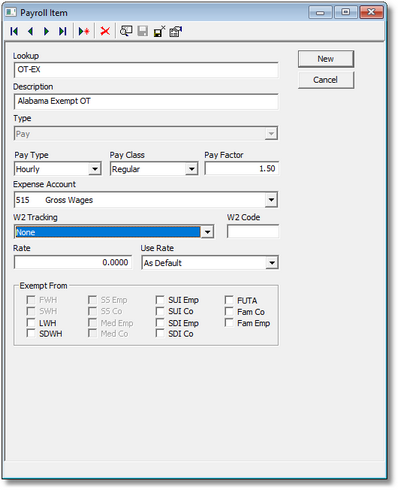Screen dimensions: 398x490
Task: Add a new record with the toolbar arrow-star icon
Action: [84, 31]
